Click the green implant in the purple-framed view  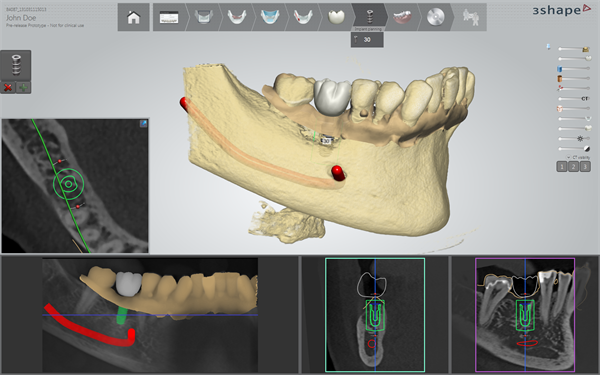(525, 315)
